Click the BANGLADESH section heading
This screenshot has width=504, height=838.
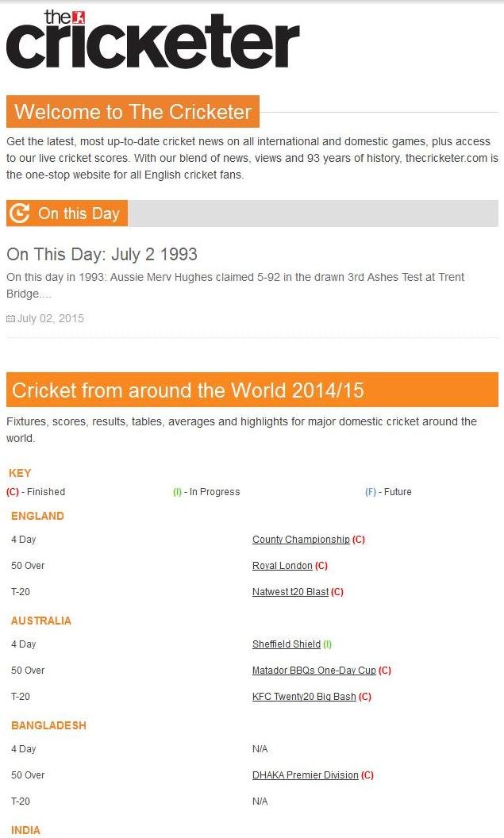(48, 725)
